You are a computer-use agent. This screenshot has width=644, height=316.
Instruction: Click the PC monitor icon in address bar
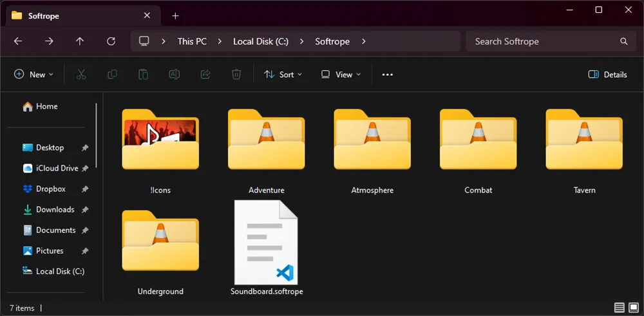[144, 41]
